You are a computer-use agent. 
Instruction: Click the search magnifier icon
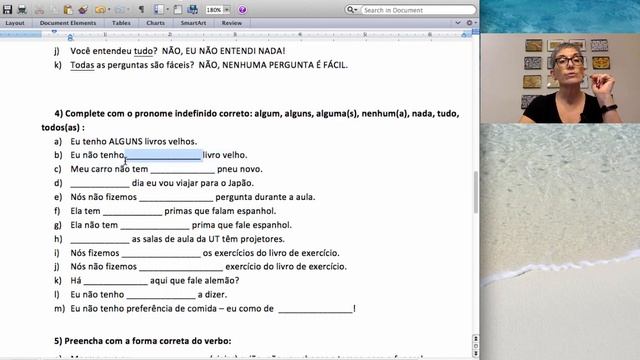point(350,9)
